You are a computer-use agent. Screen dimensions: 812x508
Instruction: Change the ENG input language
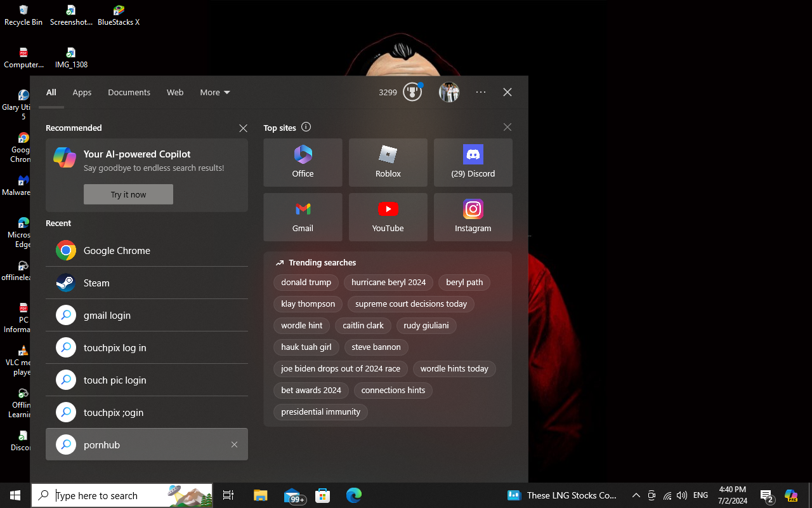click(700, 495)
